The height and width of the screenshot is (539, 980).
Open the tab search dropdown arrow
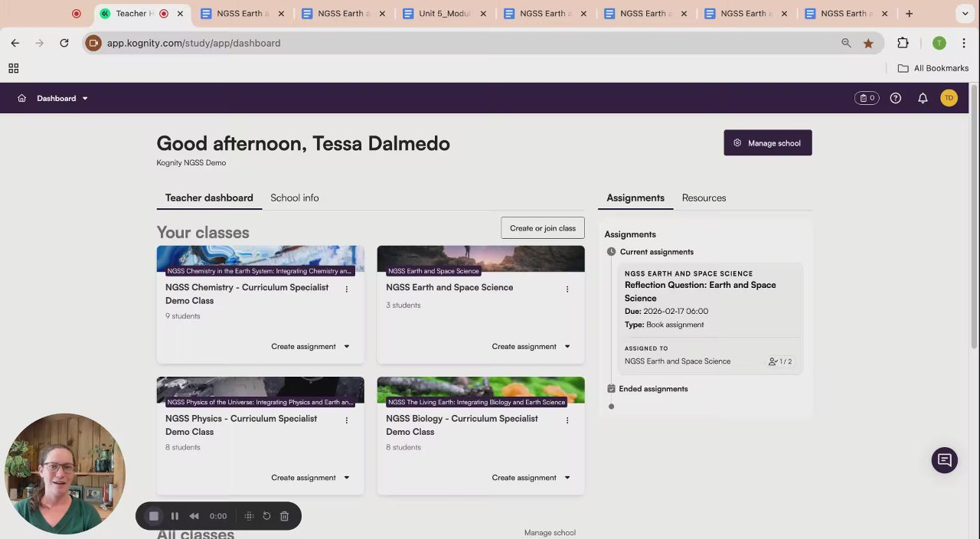tap(965, 13)
